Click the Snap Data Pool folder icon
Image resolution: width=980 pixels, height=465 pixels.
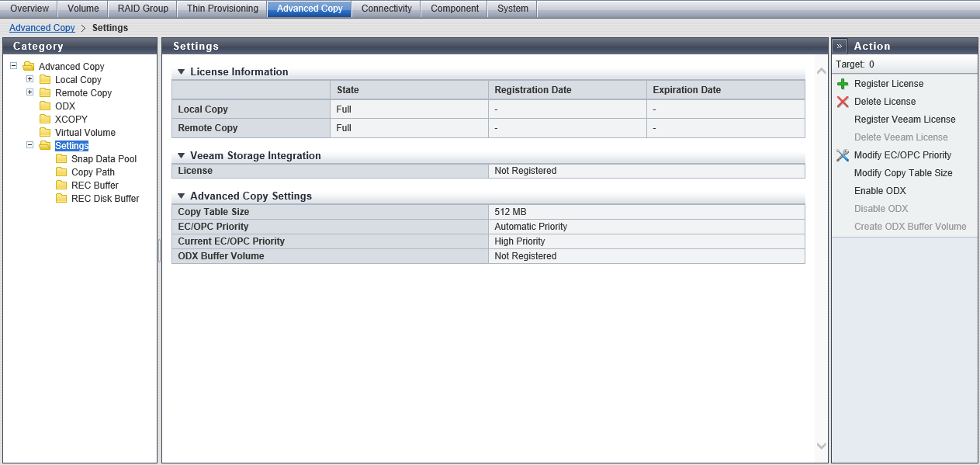(x=61, y=159)
